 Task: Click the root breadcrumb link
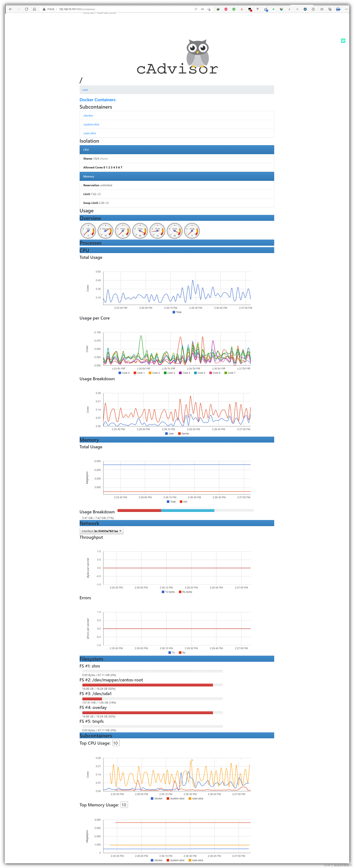pos(85,90)
